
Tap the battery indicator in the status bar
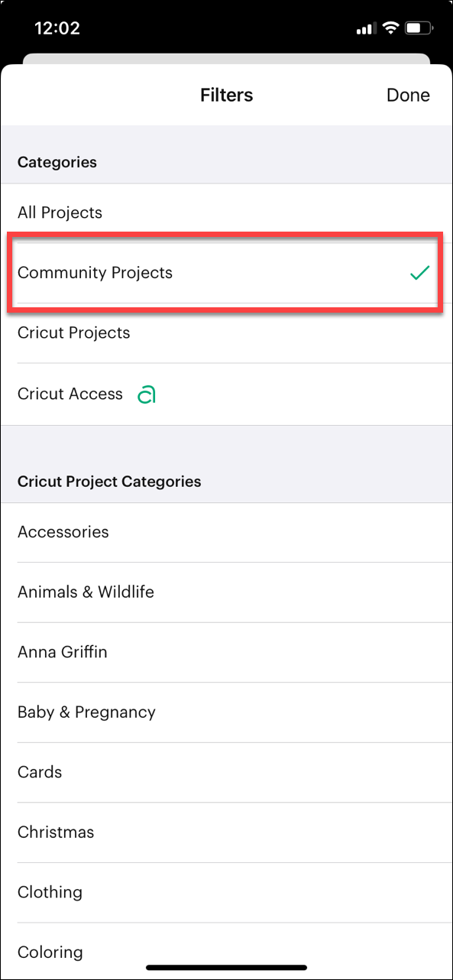[x=419, y=28]
